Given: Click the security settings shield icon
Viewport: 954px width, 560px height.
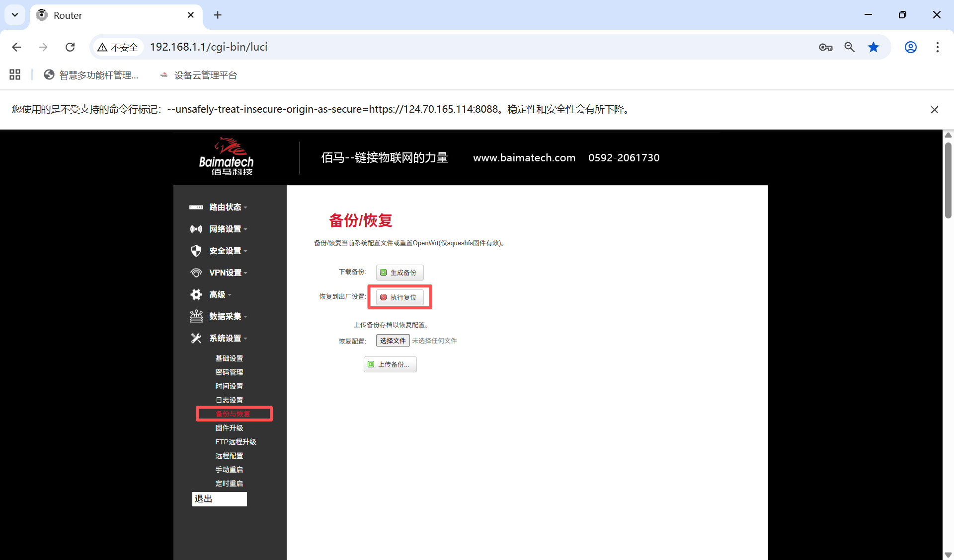Looking at the screenshot, I should pyautogui.click(x=196, y=251).
